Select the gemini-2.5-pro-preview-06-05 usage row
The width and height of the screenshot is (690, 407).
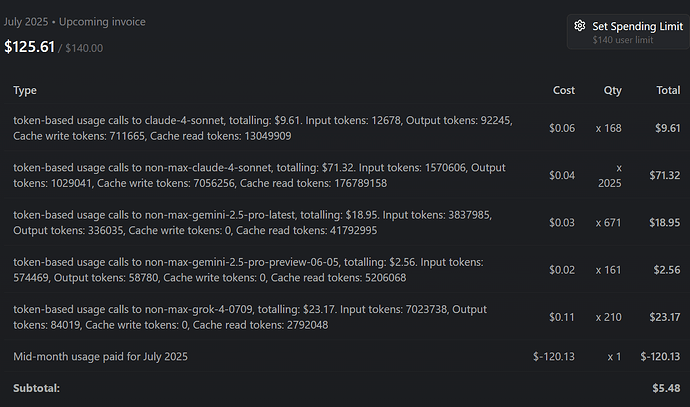pyautogui.click(x=347, y=270)
